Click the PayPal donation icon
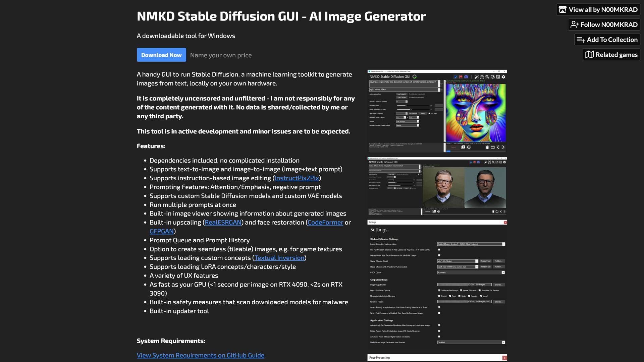 [x=455, y=77]
